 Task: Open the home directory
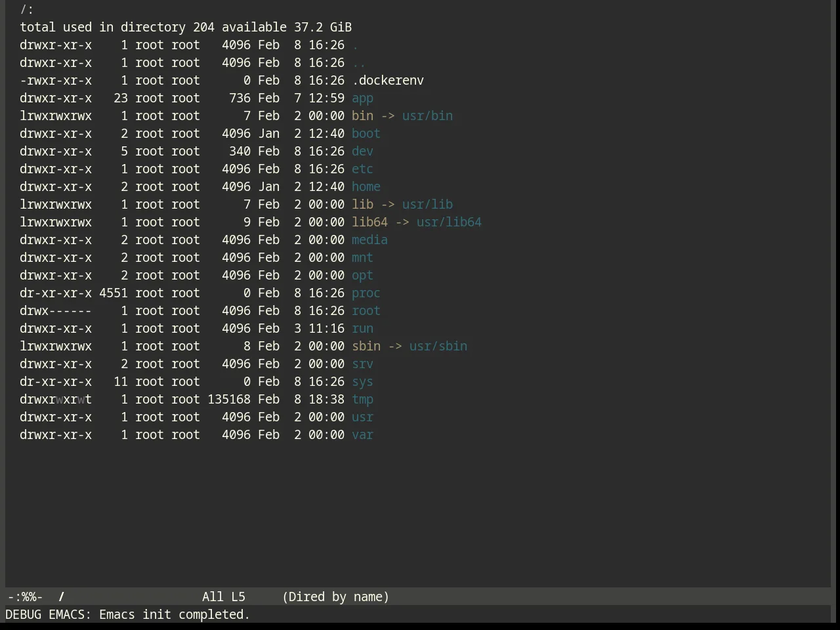coord(366,187)
